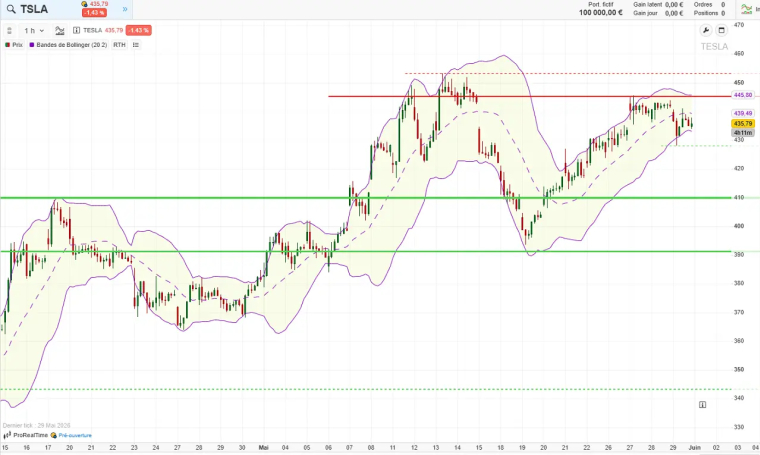Maximize the chart with the window icon
Image resolution: width=760 pixels, height=455 pixels.
[x=721, y=31]
